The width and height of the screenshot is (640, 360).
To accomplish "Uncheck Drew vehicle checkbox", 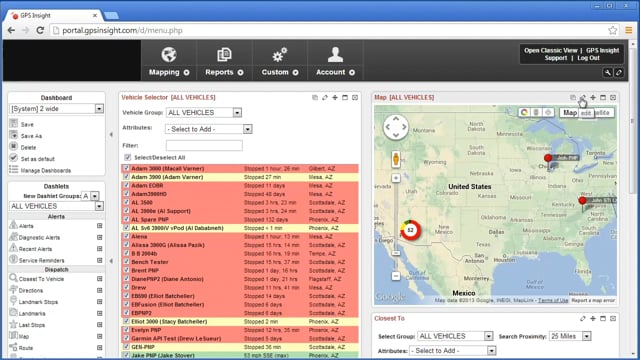I will click(x=126, y=287).
